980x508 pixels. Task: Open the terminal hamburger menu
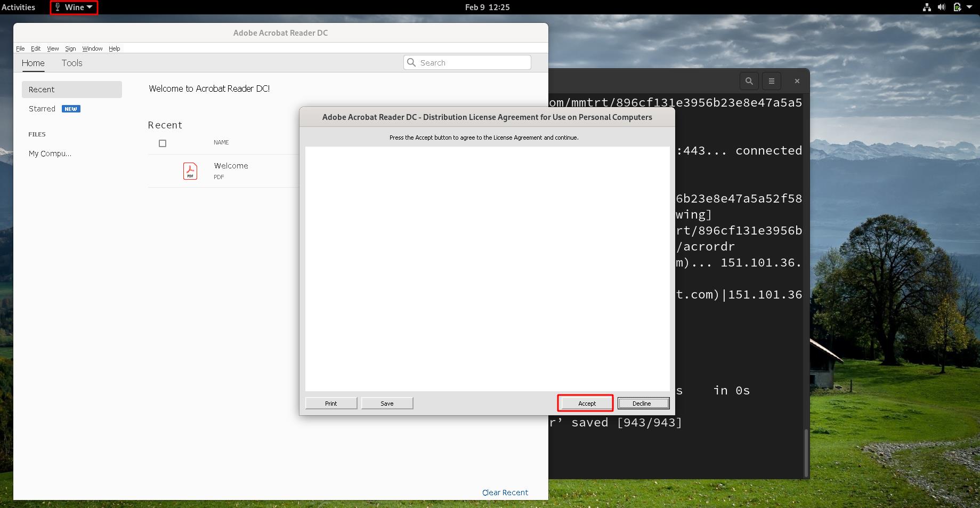[771, 81]
